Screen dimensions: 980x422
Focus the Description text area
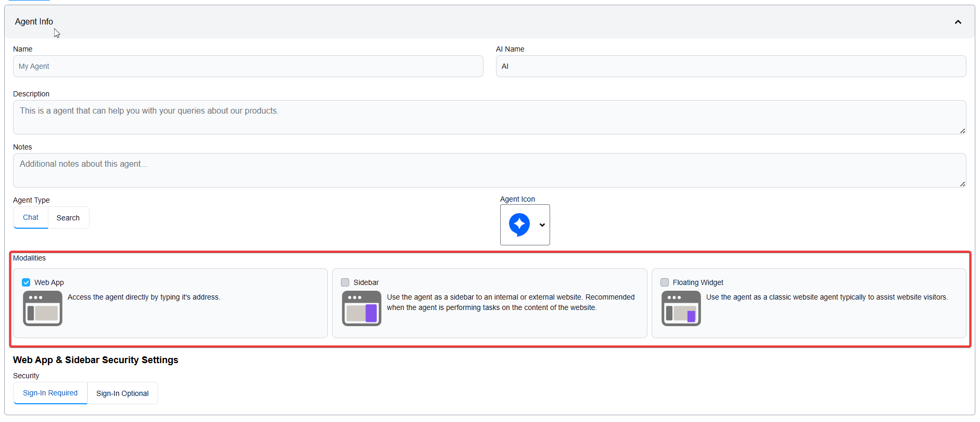point(489,117)
